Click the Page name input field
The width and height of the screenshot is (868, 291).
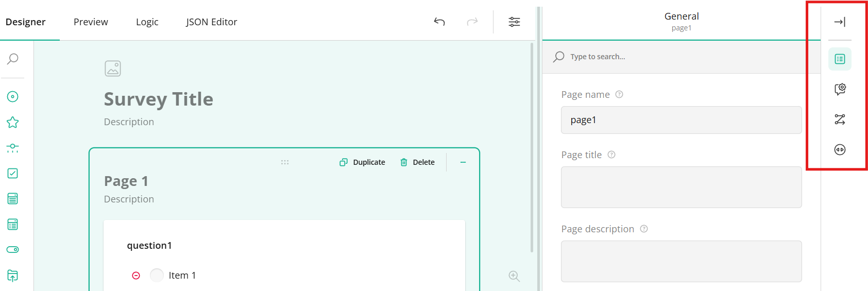tap(682, 120)
